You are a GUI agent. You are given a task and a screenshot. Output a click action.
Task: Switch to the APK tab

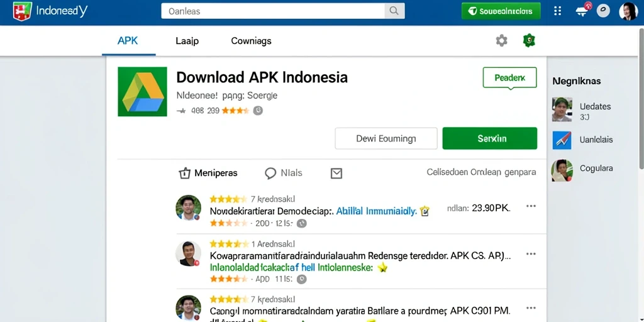tap(128, 41)
